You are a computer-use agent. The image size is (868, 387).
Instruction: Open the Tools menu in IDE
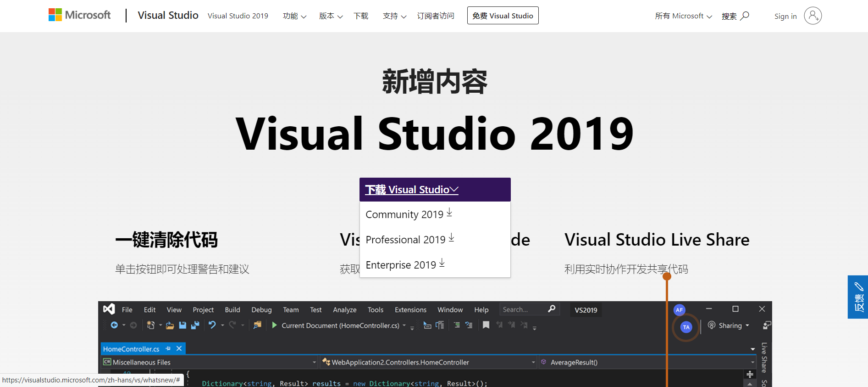[376, 309]
